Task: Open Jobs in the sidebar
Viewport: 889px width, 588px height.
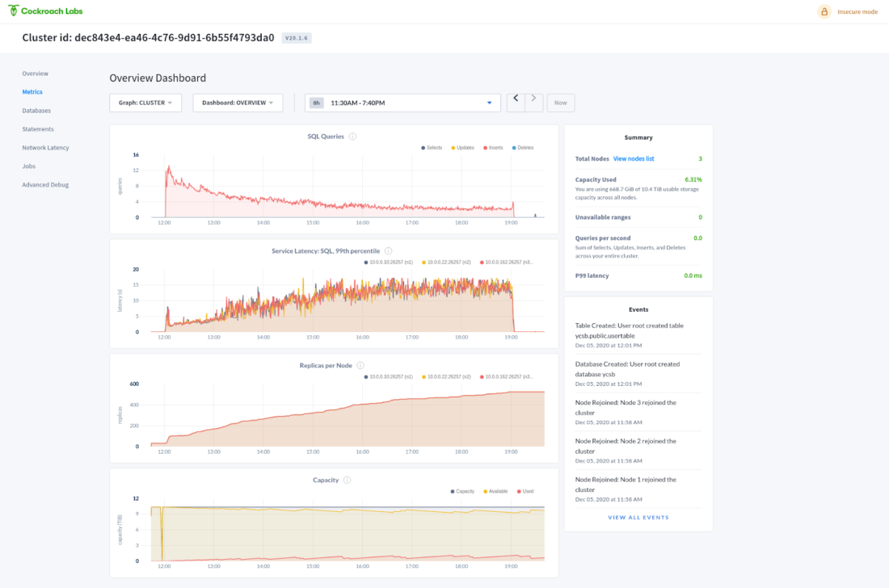Action: click(x=29, y=166)
